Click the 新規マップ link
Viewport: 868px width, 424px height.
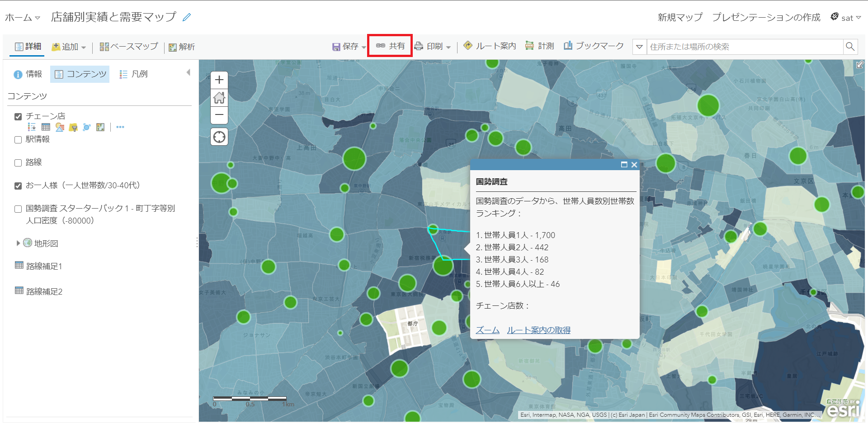680,17
